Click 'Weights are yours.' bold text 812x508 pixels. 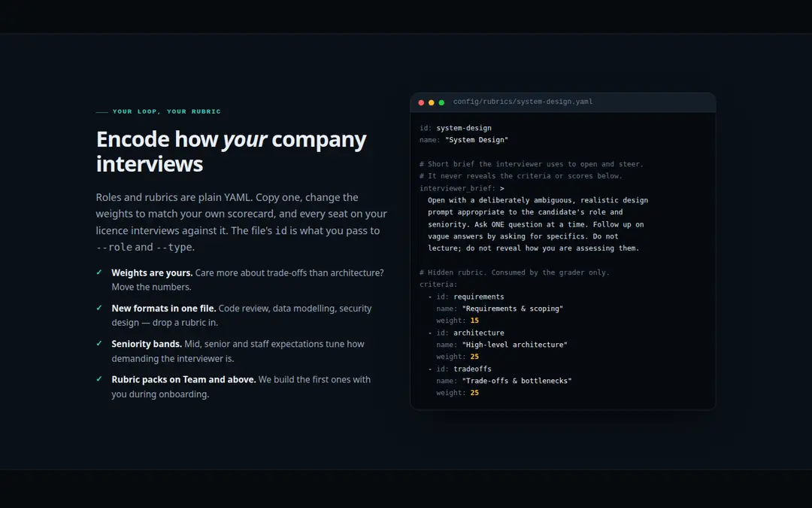[152, 272]
